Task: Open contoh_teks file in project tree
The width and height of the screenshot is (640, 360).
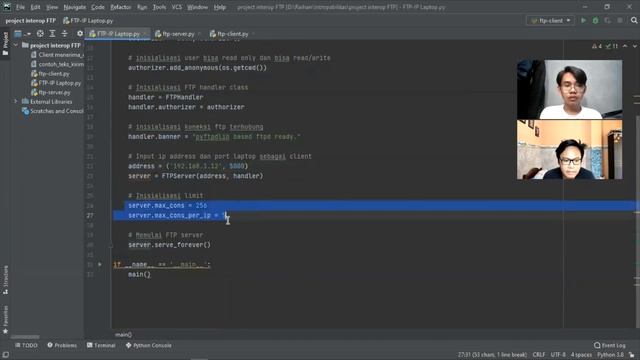Action: click(x=57, y=64)
